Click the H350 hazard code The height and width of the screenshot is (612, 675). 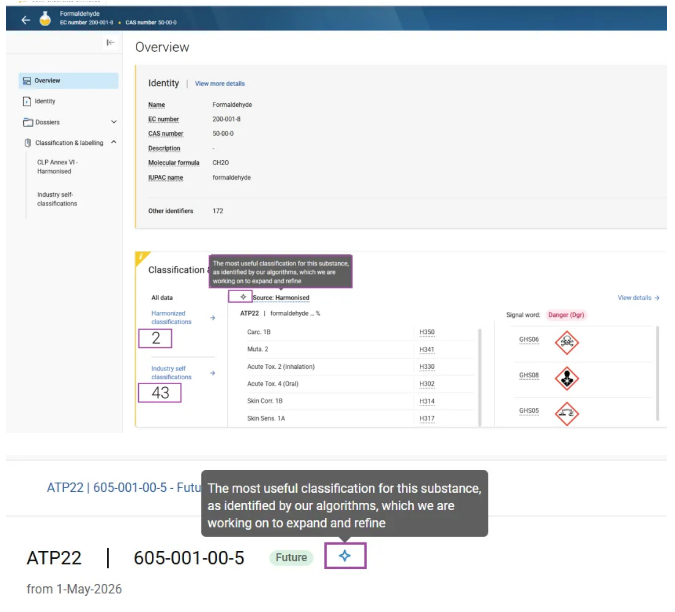point(426,332)
